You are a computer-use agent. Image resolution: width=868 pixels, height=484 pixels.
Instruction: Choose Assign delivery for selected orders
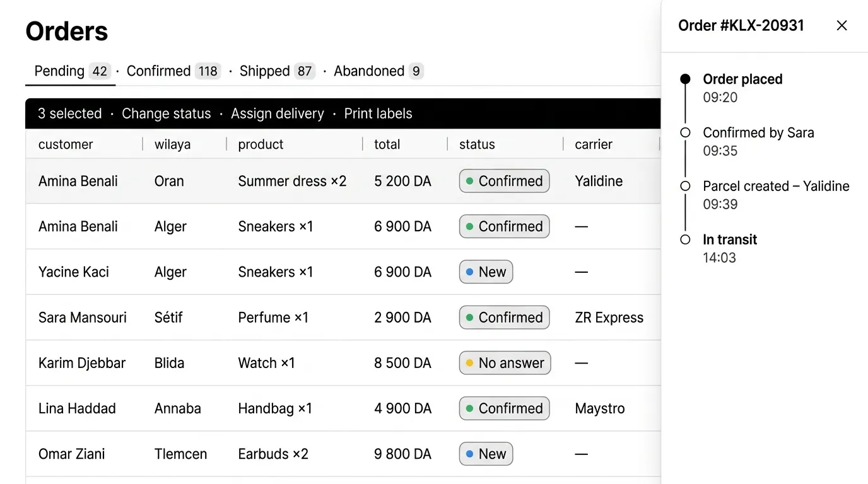tap(278, 113)
